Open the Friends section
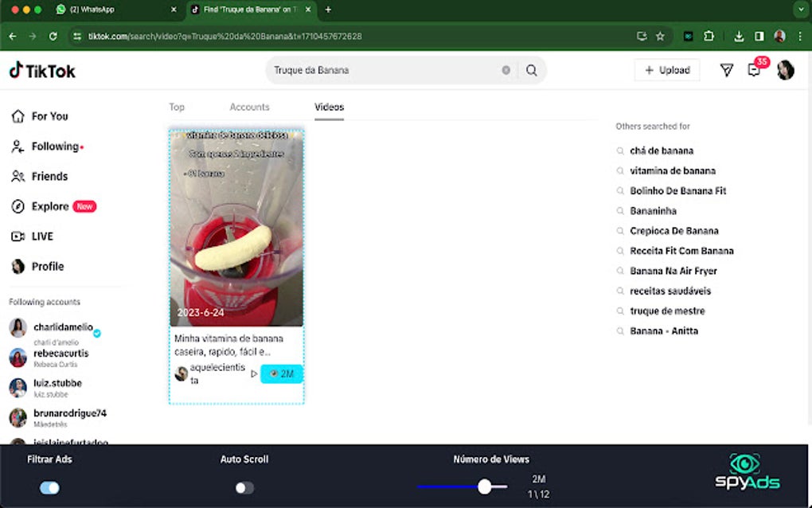Image resolution: width=812 pixels, height=508 pixels. (x=40, y=177)
